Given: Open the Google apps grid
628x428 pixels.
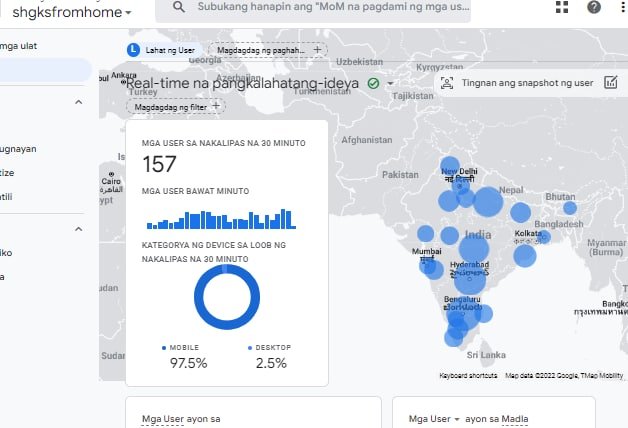Looking at the screenshot, I should tap(563, 7).
